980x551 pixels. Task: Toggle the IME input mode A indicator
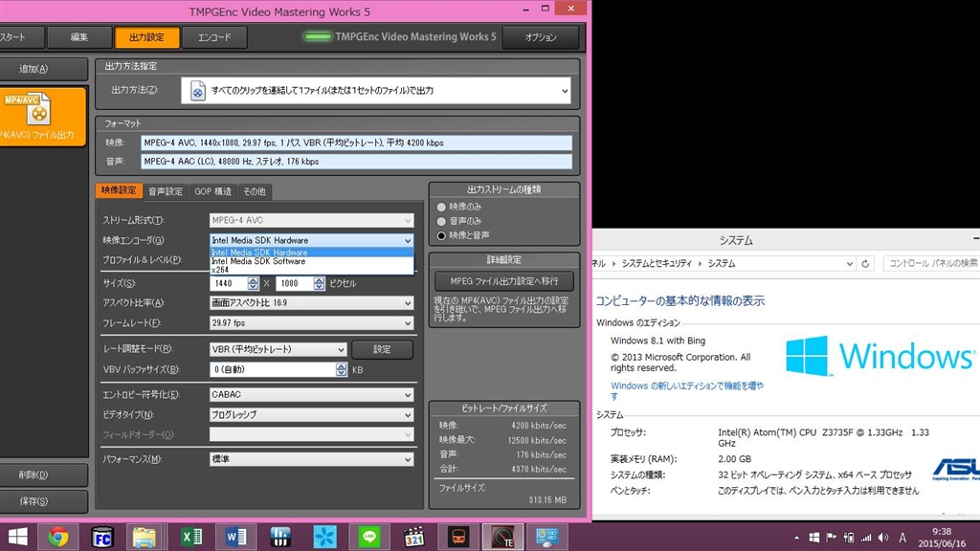tap(902, 538)
